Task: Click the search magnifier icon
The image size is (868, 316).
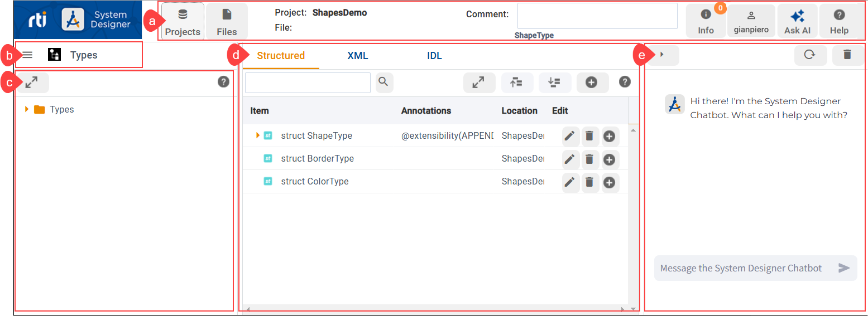Action: pos(383,82)
